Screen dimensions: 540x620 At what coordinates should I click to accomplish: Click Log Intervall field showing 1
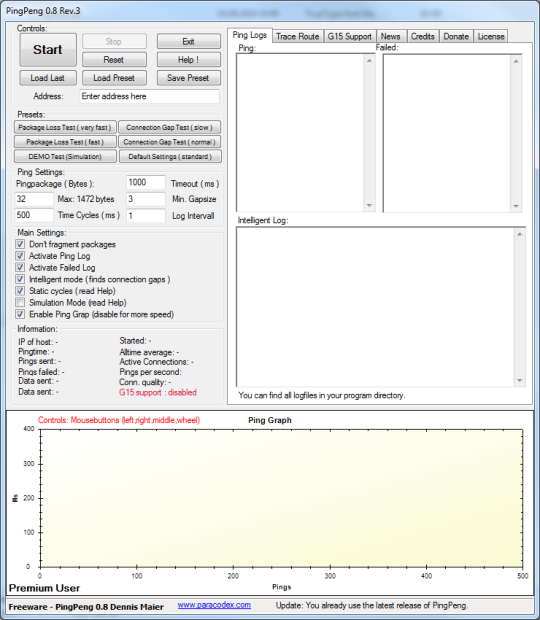[145, 216]
